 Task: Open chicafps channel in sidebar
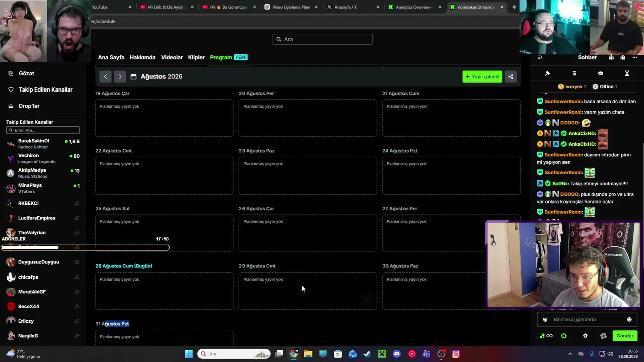[x=43, y=277]
